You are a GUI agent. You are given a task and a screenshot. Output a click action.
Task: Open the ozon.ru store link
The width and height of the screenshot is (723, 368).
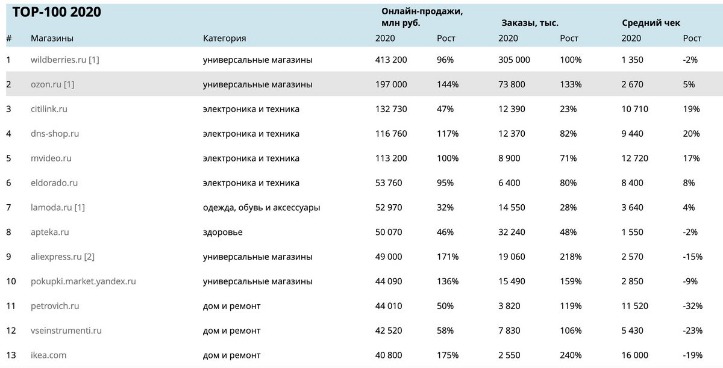coord(46,84)
